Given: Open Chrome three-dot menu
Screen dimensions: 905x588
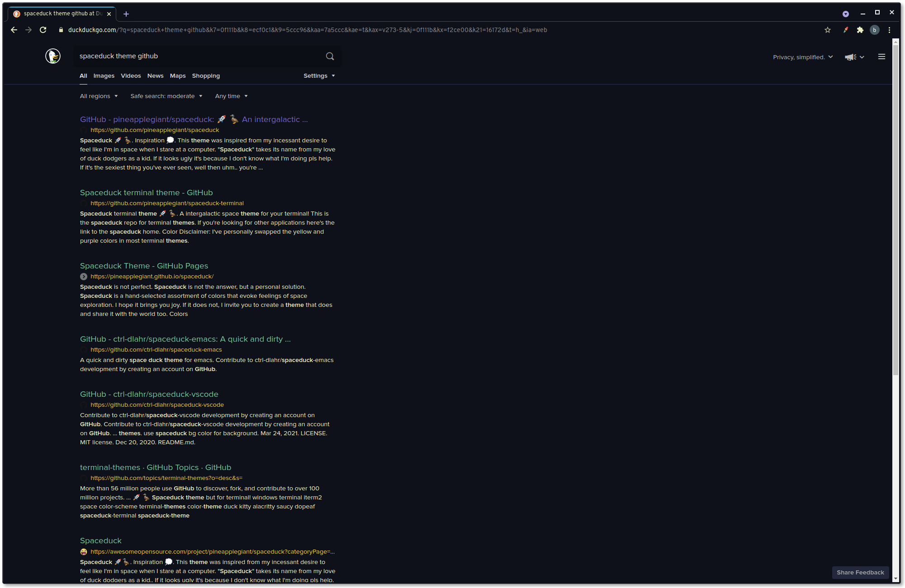Looking at the screenshot, I should coord(889,30).
